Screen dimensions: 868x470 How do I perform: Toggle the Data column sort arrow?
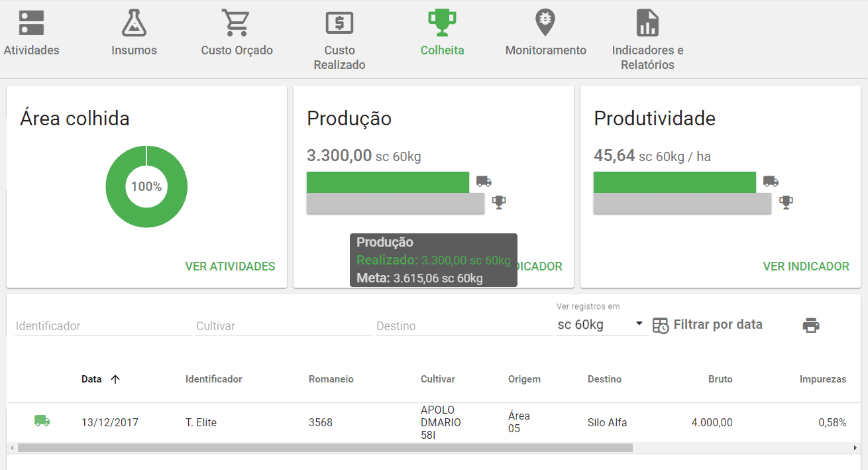tap(115, 379)
